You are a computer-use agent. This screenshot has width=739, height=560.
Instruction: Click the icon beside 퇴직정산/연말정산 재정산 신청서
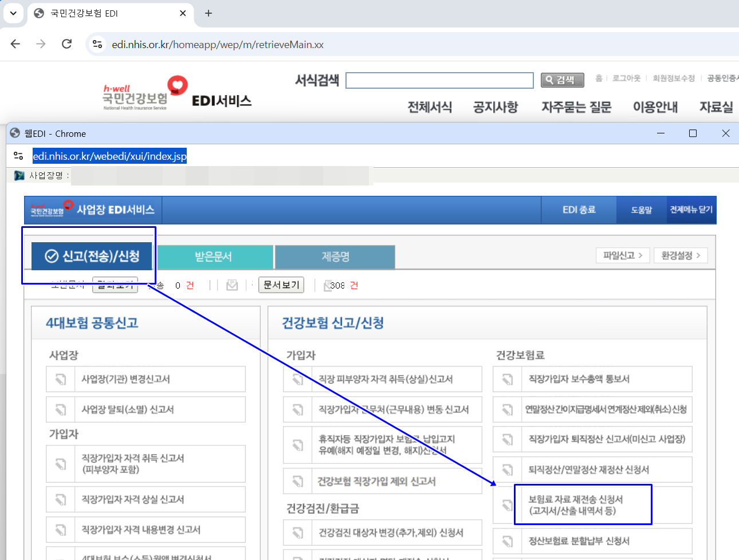point(507,470)
